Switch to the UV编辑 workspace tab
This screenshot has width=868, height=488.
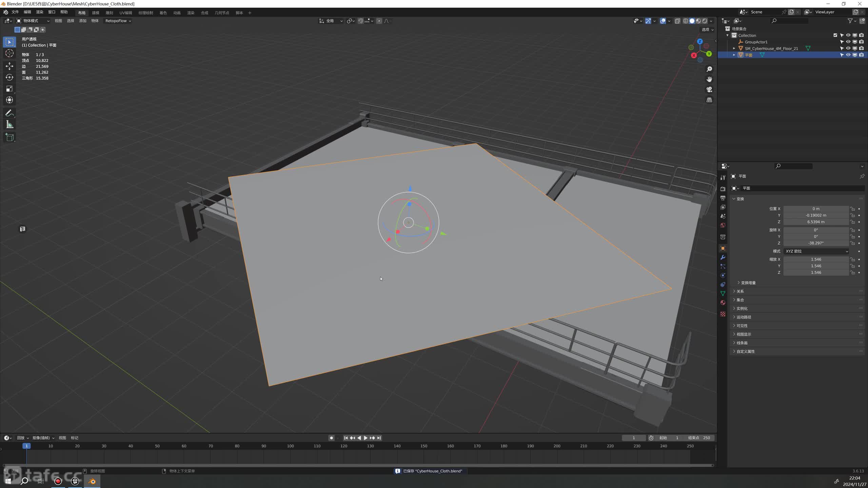[x=125, y=13]
